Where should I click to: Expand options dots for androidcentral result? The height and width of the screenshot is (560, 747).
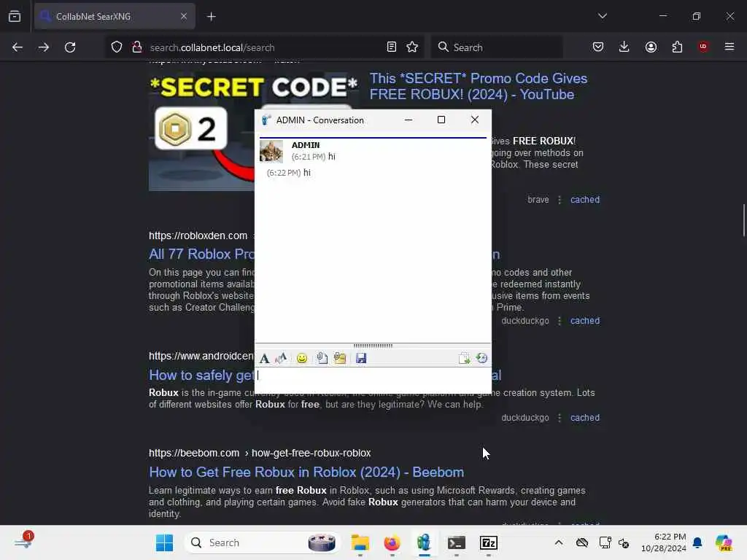pyautogui.click(x=560, y=418)
